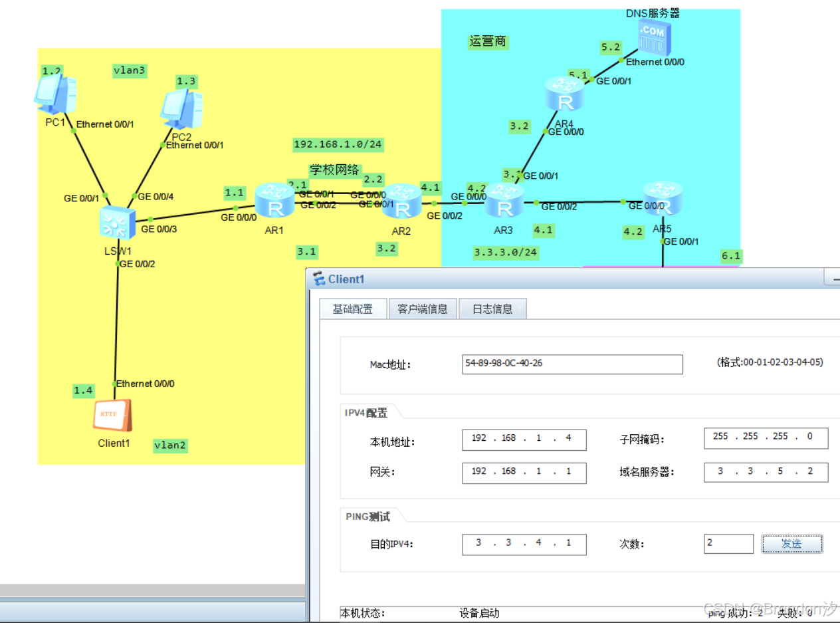Screen dimensions: 840x623
Task: Click the 1.1 label near AR1
Action: tap(234, 193)
